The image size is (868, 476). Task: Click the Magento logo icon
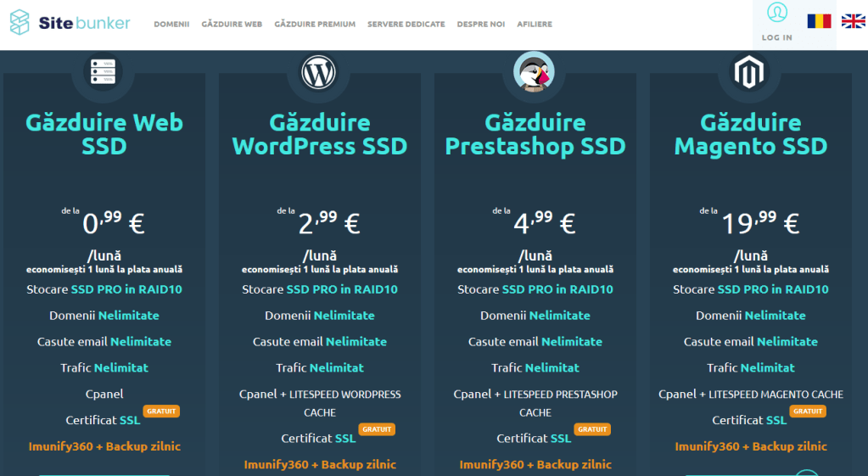(x=750, y=73)
